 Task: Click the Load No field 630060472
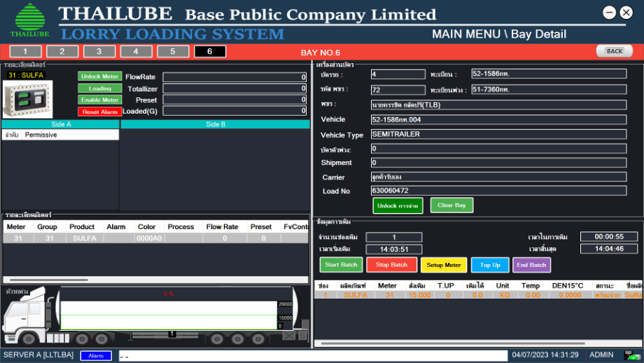[498, 191]
